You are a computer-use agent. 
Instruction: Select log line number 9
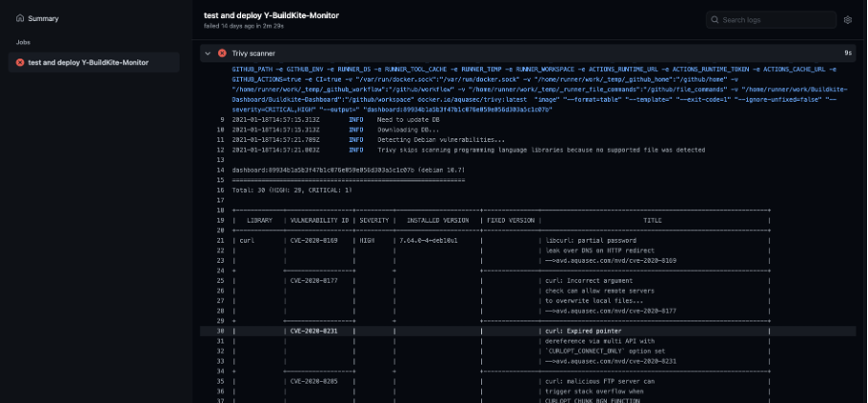click(x=222, y=120)
